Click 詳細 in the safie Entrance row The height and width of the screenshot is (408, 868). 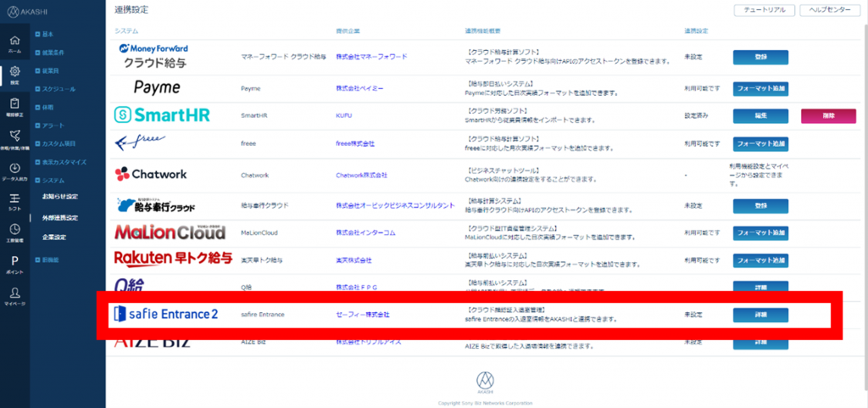pyautogui.click(x=760, y=315)
